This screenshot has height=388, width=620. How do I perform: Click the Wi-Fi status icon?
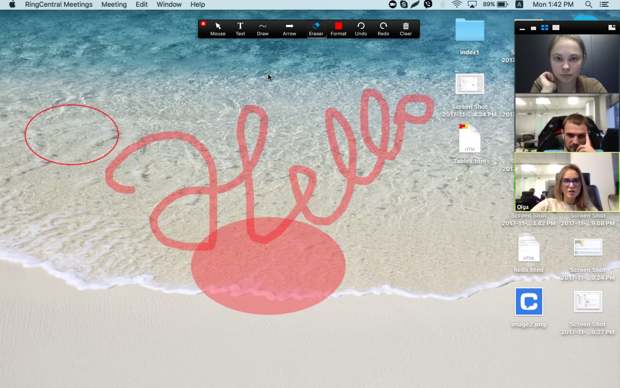click(x=457, y=4)
